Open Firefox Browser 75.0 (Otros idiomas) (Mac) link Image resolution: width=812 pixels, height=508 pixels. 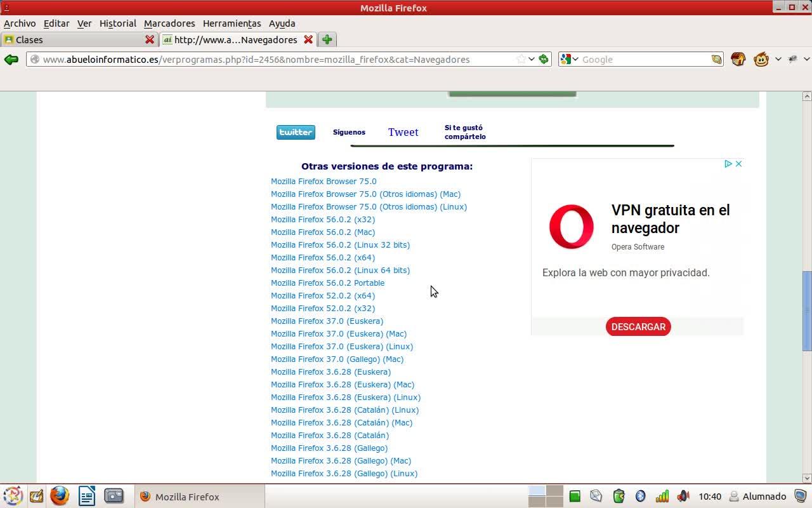(x=366, y=194)
